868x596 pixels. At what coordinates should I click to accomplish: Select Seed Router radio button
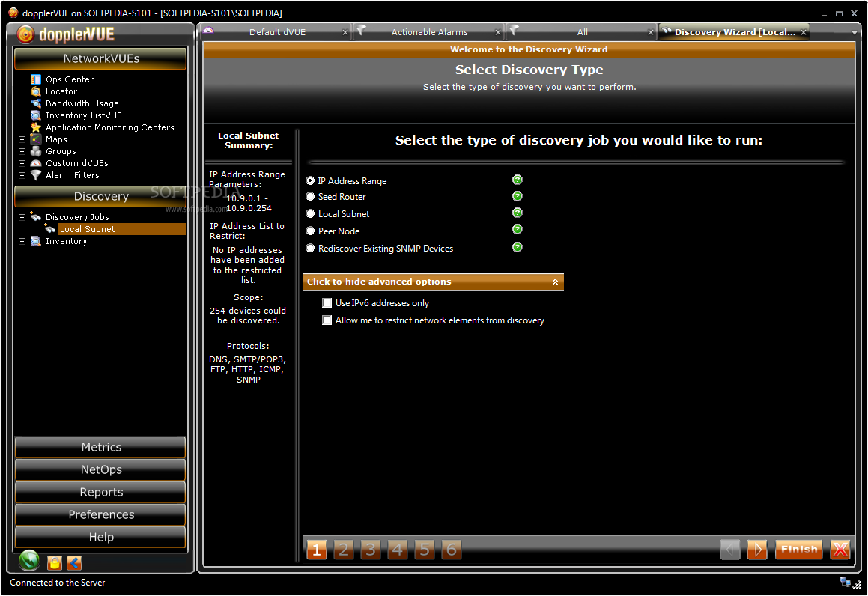(x=310, y=197)
